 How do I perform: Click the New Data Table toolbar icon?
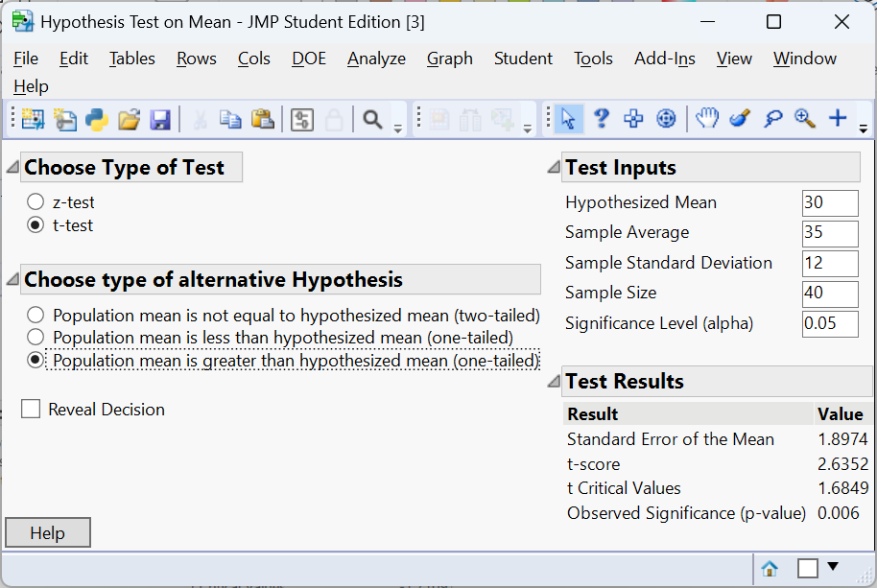pos(34,119)
